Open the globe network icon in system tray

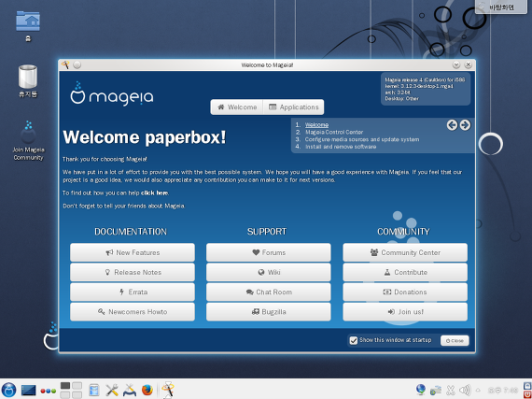pyautogui.click(x=421, y=390)
